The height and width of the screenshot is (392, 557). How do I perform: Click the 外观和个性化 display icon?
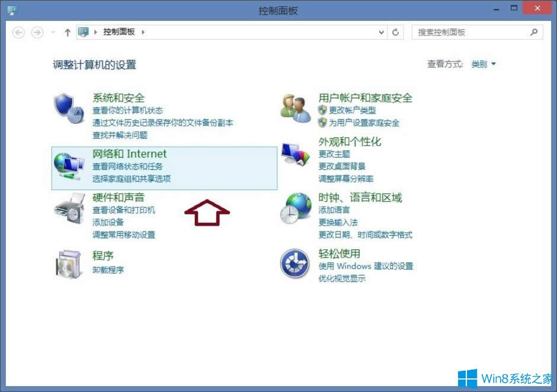(294, 155)
